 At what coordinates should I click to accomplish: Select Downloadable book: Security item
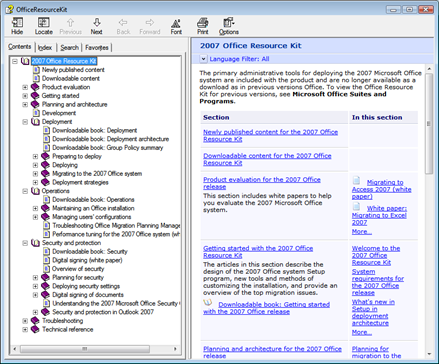click(x=90, y=251)
